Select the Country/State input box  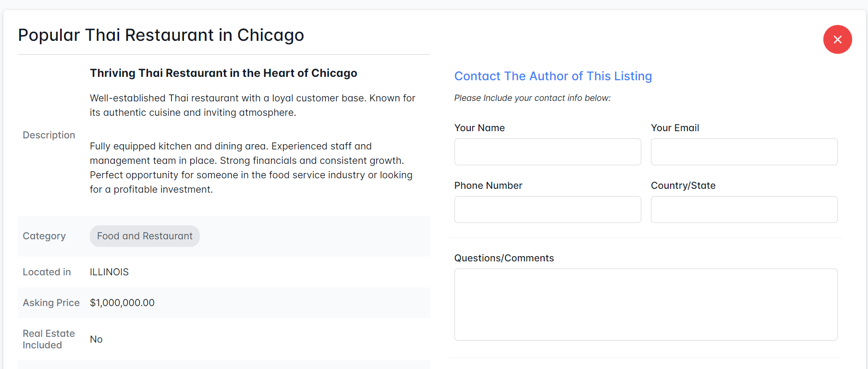[744, 209]
